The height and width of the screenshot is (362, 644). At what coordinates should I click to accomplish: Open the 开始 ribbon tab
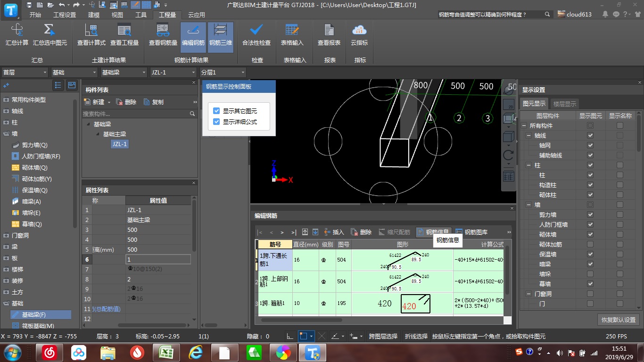(35, 15)
